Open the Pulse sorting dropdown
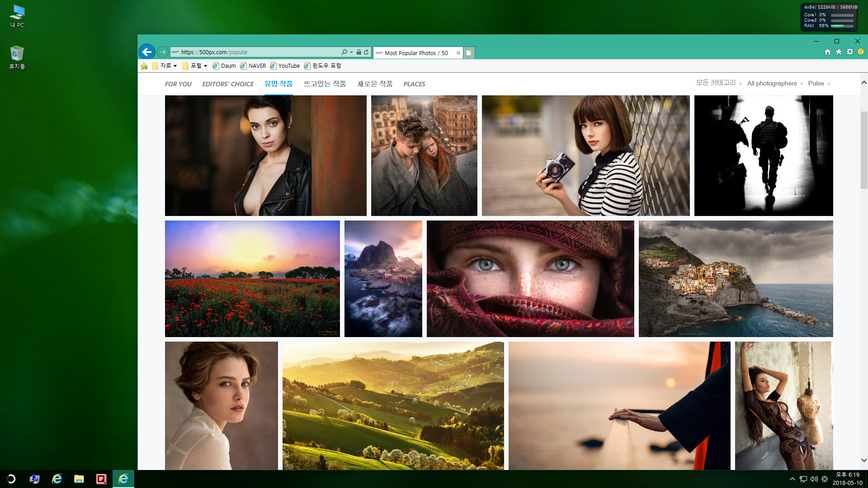The image size is (868, 488). pyautogui.click(x=819, y=83)
